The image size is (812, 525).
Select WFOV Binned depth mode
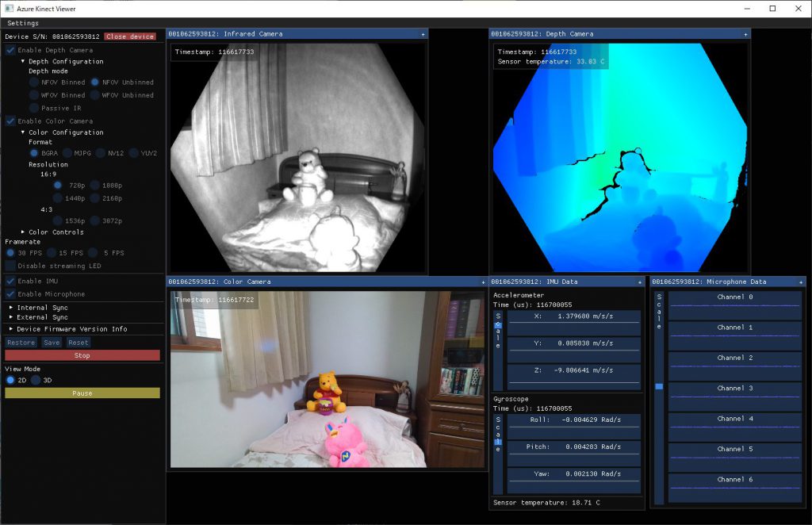coord(34,95)
